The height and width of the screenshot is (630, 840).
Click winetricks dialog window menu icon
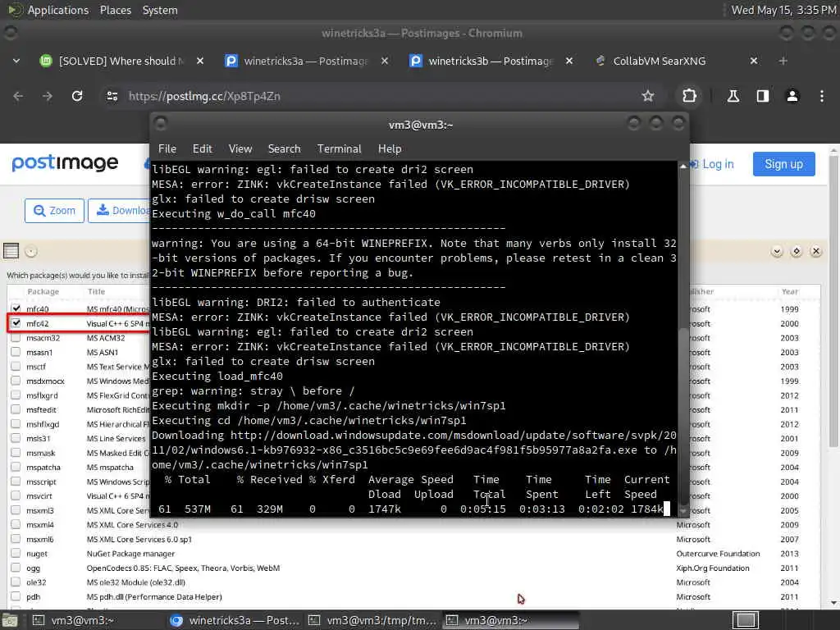pyautogui.click(x=11, y=251)
